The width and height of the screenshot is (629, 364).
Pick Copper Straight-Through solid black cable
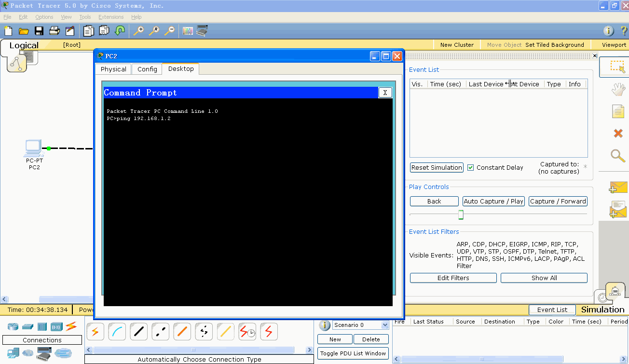tap(138, 331)
